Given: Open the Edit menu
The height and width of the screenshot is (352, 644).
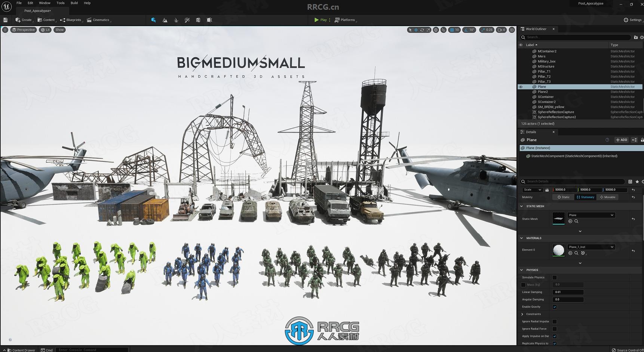Looking at the screenshot, I should click(x=30, y=3).
